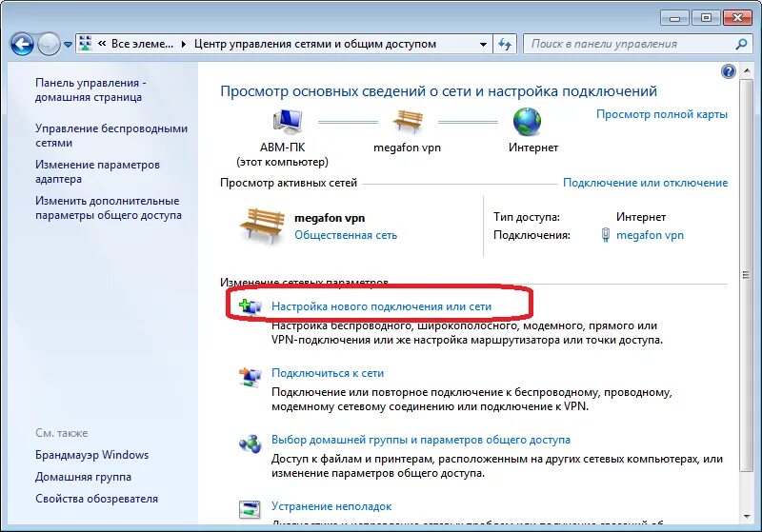Click the vertical scrollbar thumb
762x532 pixels.
[746, 275]
